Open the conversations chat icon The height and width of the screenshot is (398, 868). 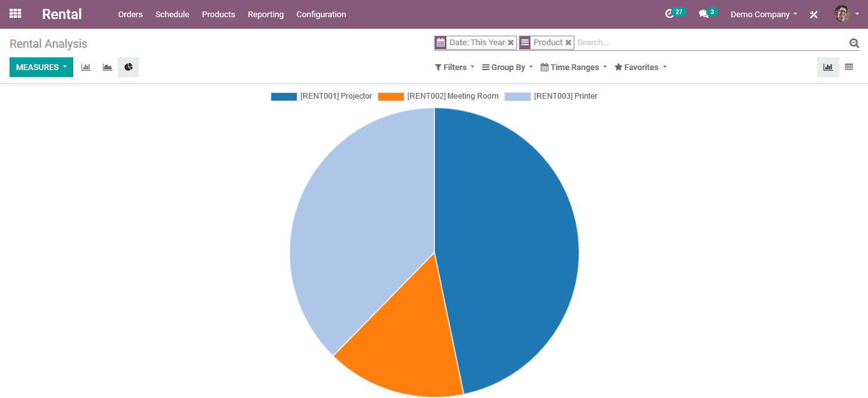click(703, 13)
